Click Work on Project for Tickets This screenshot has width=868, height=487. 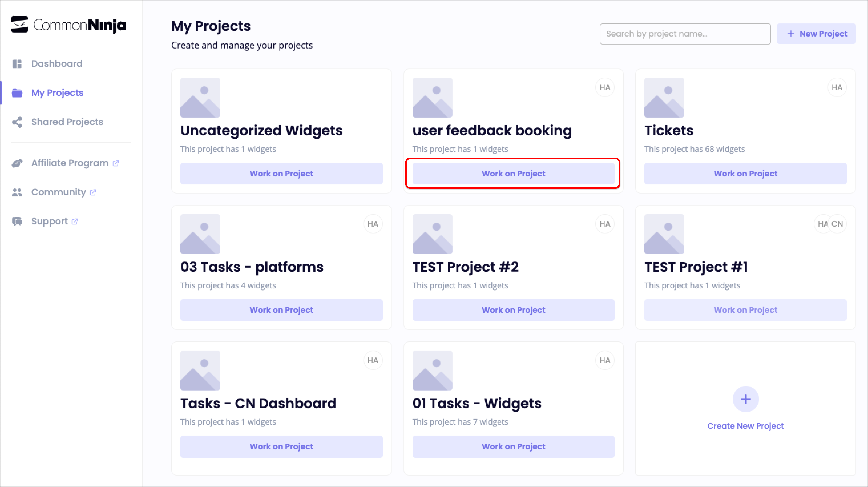[745, 173]
